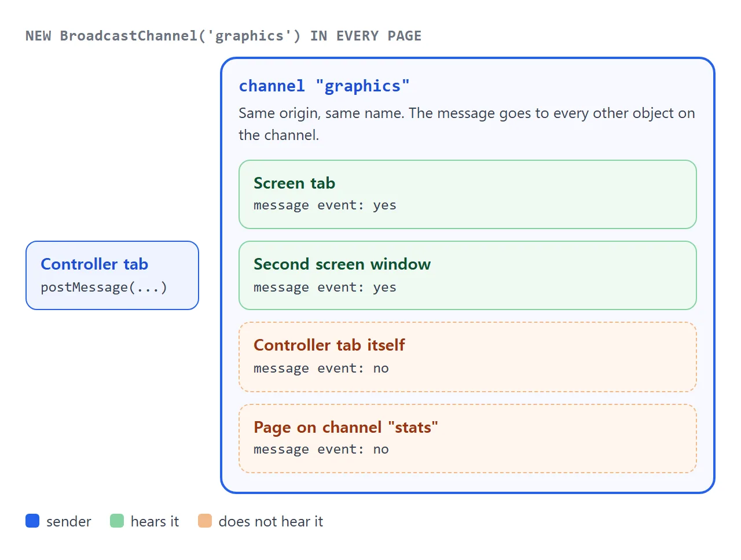Click 'message event: yes' under Screen tab
The image size is (741, 560).
(325, 205)
